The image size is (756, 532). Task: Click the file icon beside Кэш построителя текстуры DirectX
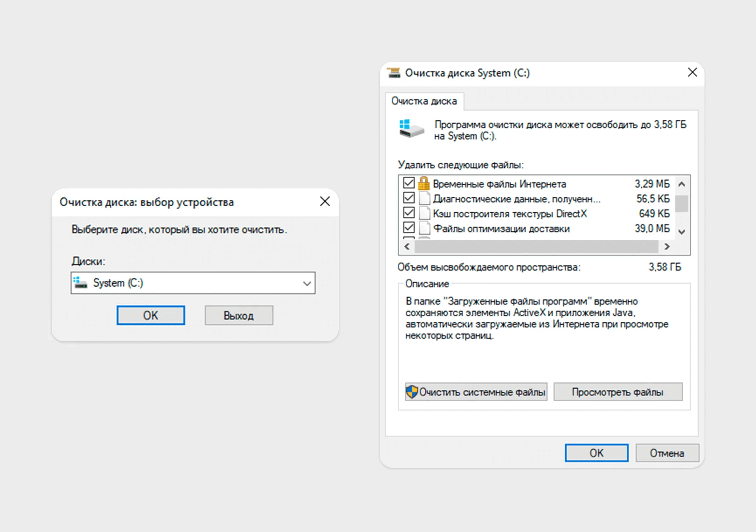click(424, 213)
